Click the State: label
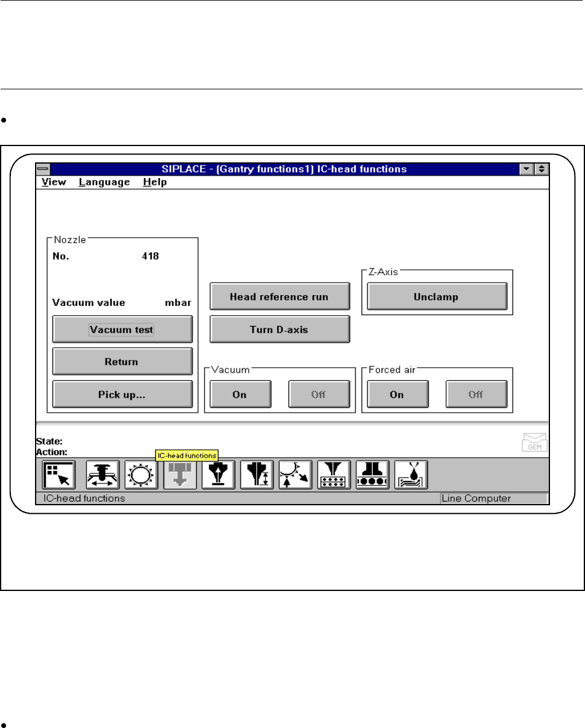 (50, 441)
